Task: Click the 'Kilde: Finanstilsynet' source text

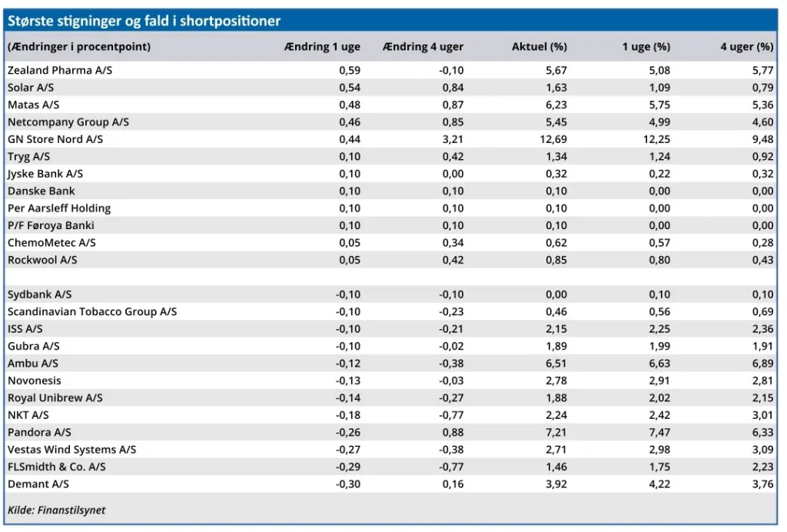Action: point(56,510)
